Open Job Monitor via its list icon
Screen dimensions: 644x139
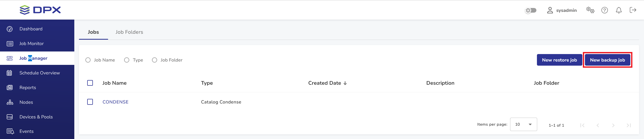tap(10, 44)
